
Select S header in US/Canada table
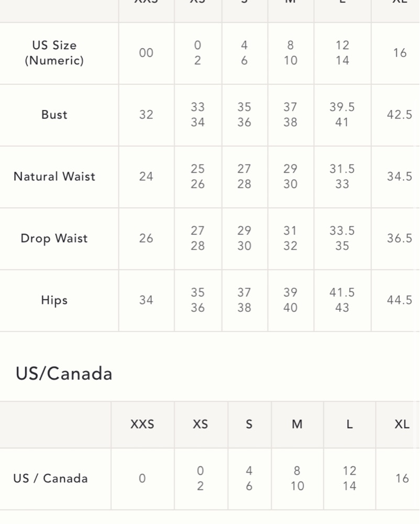(249, 424)
